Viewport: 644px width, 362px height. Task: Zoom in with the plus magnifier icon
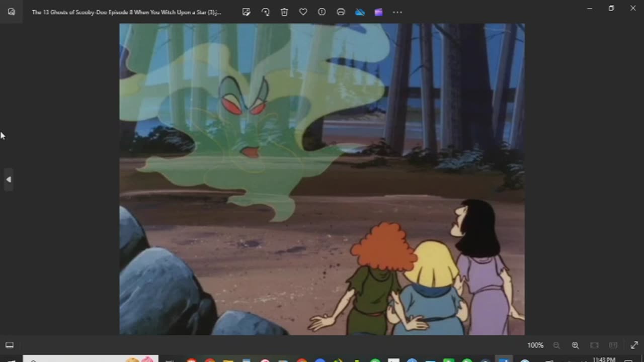tap(575, 345)
